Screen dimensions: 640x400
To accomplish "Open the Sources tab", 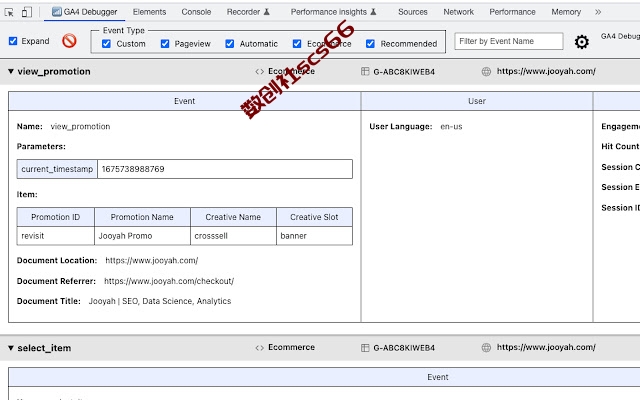I will pos(413,12).
